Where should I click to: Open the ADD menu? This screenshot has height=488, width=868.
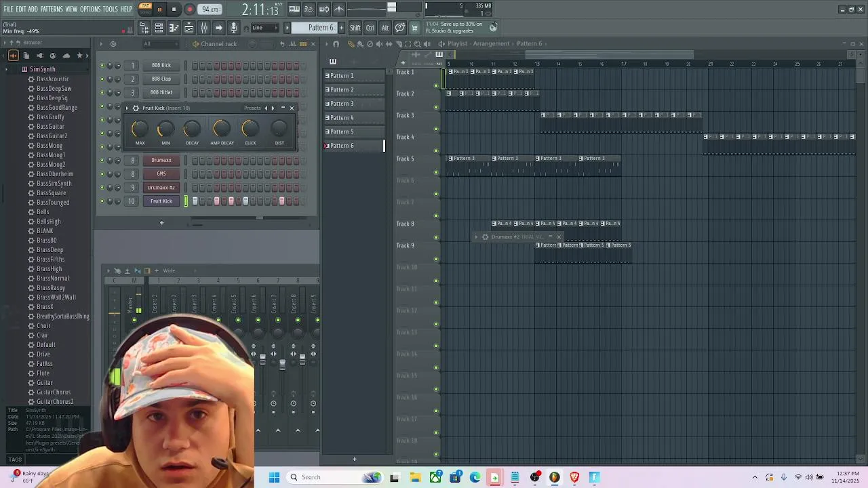click(33, 9)
